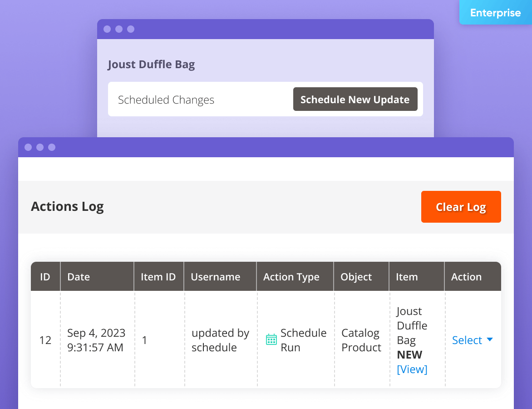Click the Action Type column header
Image resolution: width=532 pixels, height=409 pixels.
point(291,276)
